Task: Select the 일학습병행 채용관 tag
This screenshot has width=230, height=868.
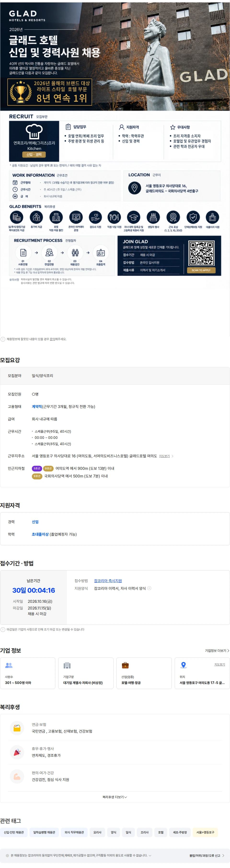Action: (44, 832)
